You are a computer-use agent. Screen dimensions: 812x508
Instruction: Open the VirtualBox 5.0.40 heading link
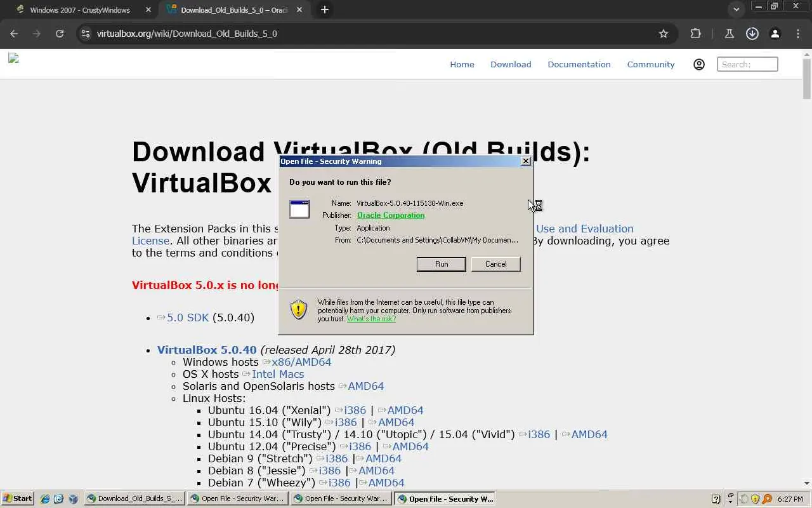[x=207, y=350]
